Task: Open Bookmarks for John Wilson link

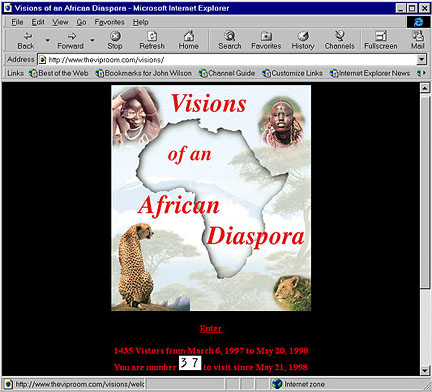Action: click(144, 73)
